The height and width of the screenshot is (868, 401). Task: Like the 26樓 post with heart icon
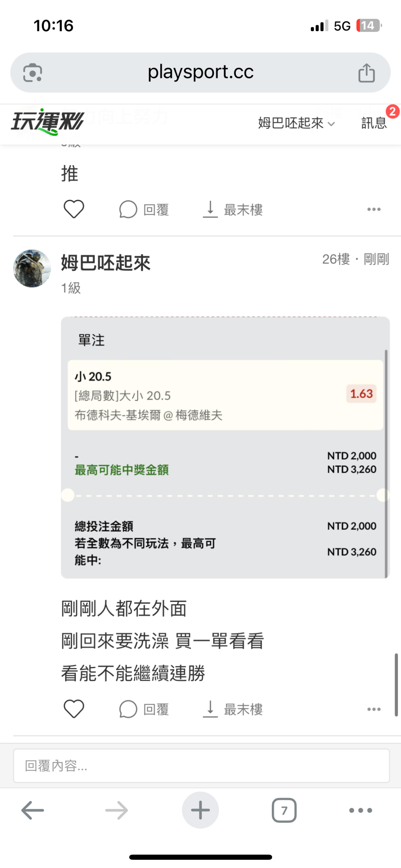(x=74, y=709)
